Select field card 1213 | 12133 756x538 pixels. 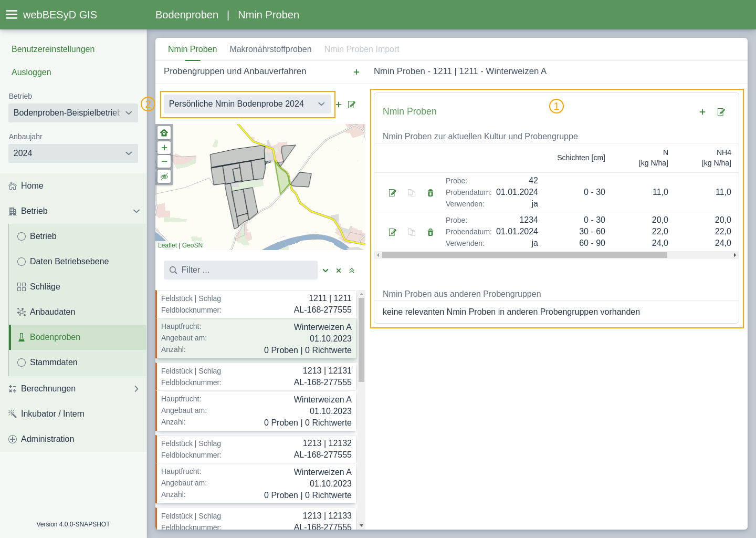[256, 519]
